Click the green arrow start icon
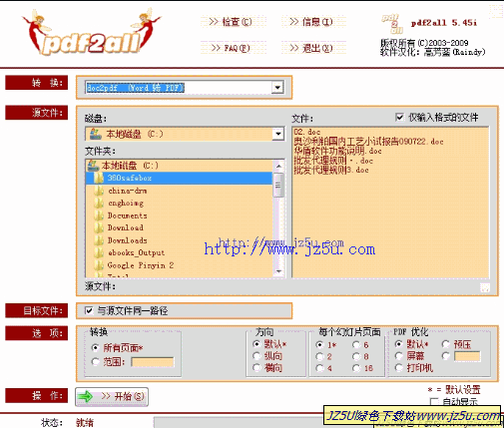 (x=86, y=396)
